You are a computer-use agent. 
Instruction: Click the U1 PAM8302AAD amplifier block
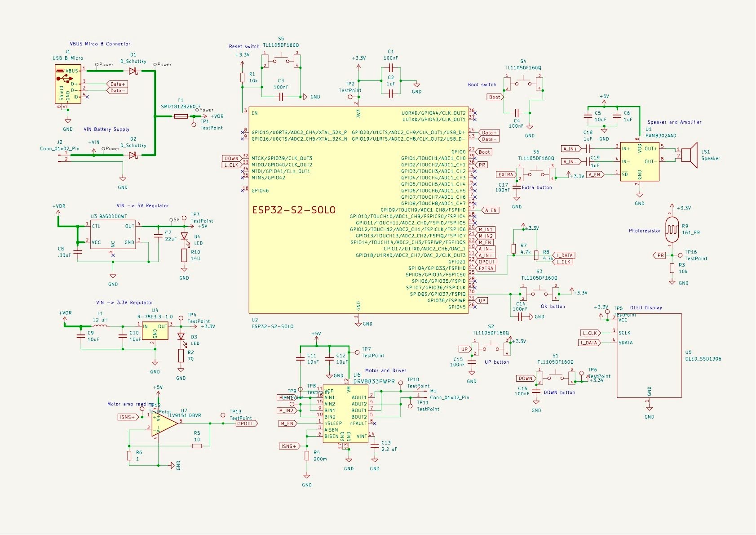pyautogui.click(x=640, y=161)
